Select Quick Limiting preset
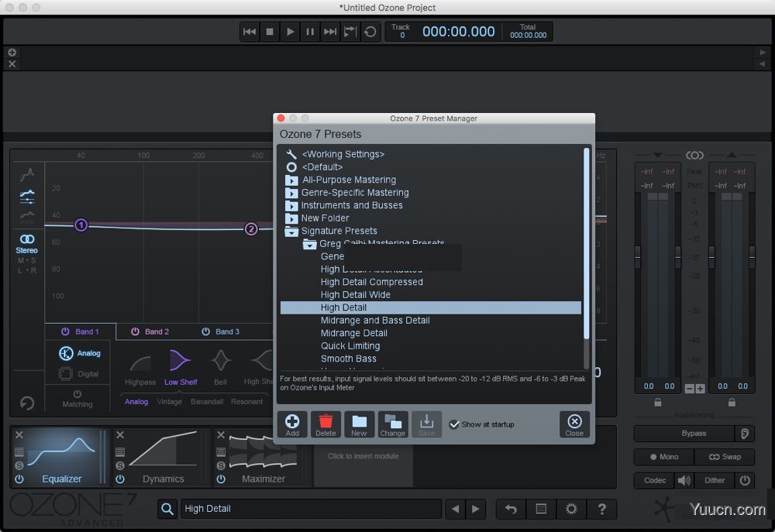This screenshot has height=532, width=775. [x=350, y=346]
